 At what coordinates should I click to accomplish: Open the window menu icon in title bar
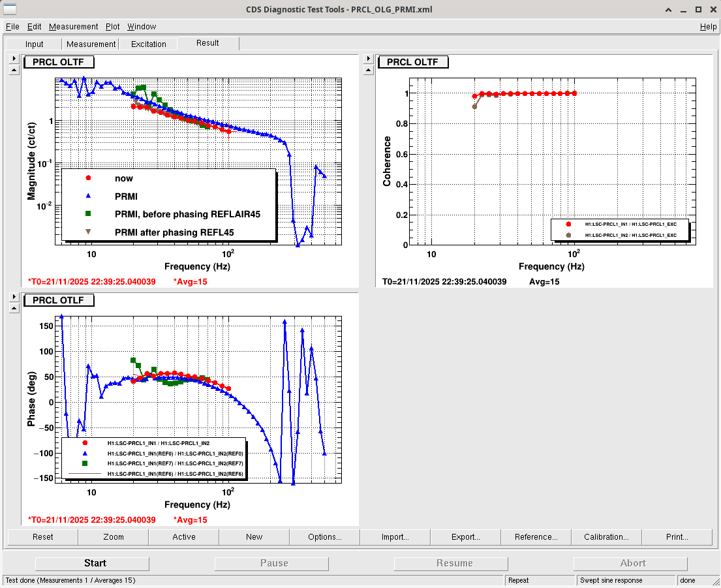pyautogui.click(x=10, y=9)
